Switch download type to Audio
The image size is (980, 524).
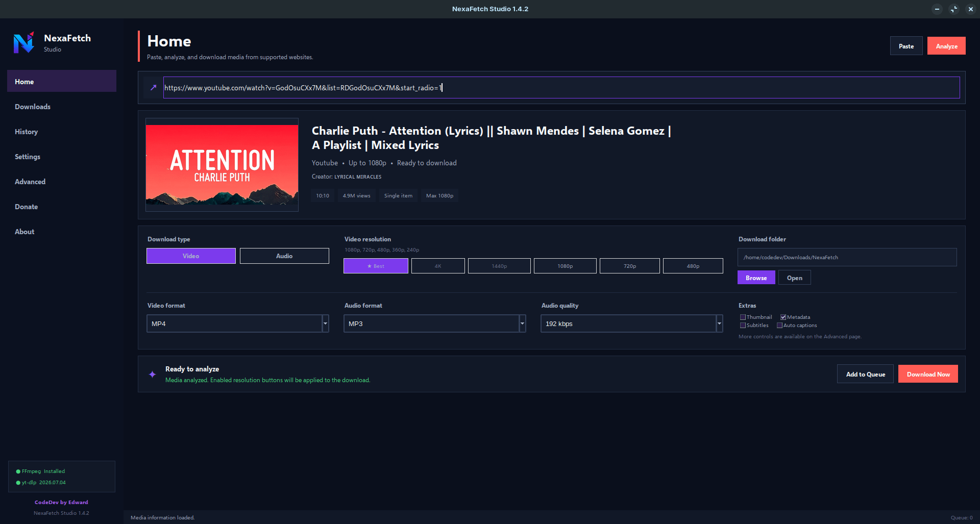coord(284,256)
